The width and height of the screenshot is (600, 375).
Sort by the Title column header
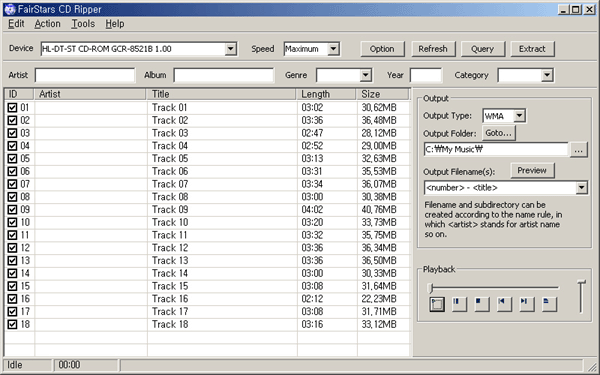222,94
